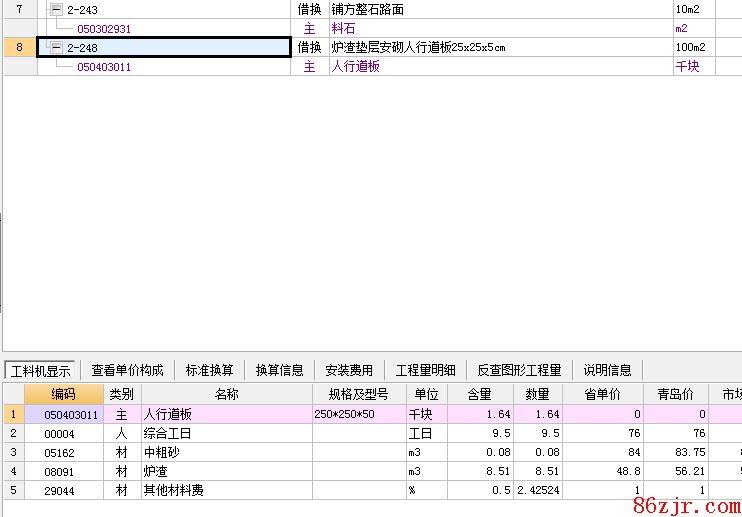The height and width of the screenshot is (517, 742).
Task: Click the 规格及型号 cell showing 250*250*50
Action: pyautogui.click(x=358, y=414)
